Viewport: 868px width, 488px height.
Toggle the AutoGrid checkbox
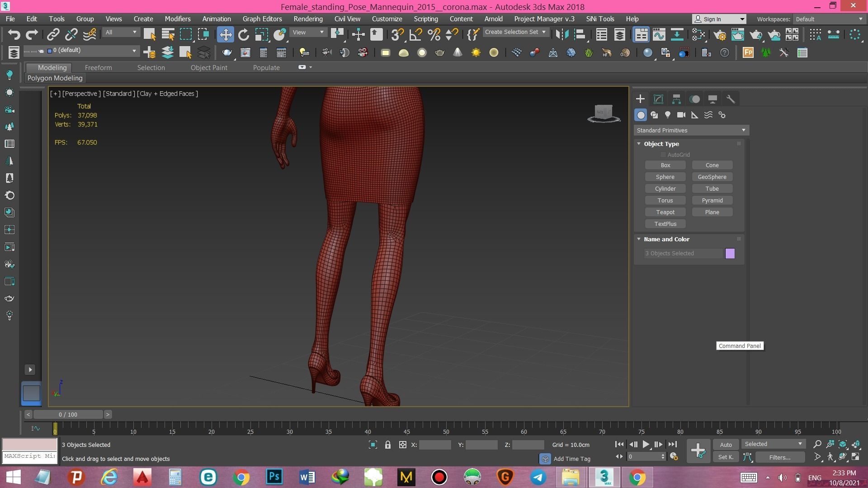(663, 155)
